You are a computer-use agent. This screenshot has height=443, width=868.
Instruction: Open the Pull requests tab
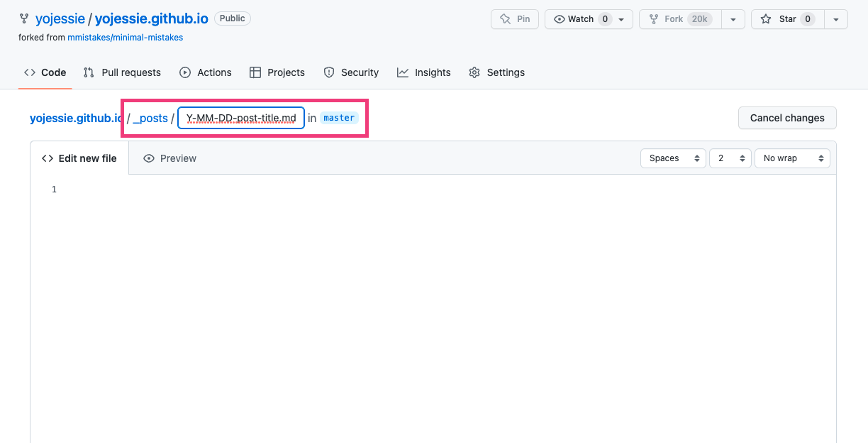click(122, 72)
